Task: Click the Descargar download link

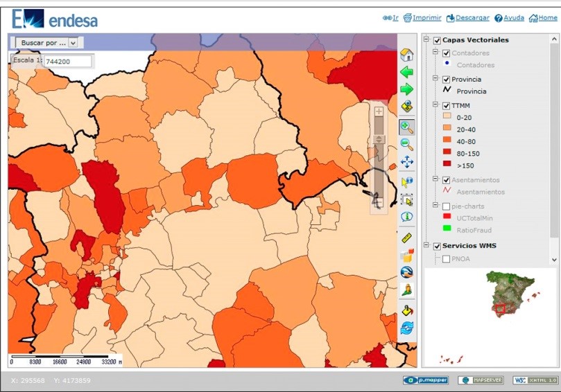Action: [472, 18]
